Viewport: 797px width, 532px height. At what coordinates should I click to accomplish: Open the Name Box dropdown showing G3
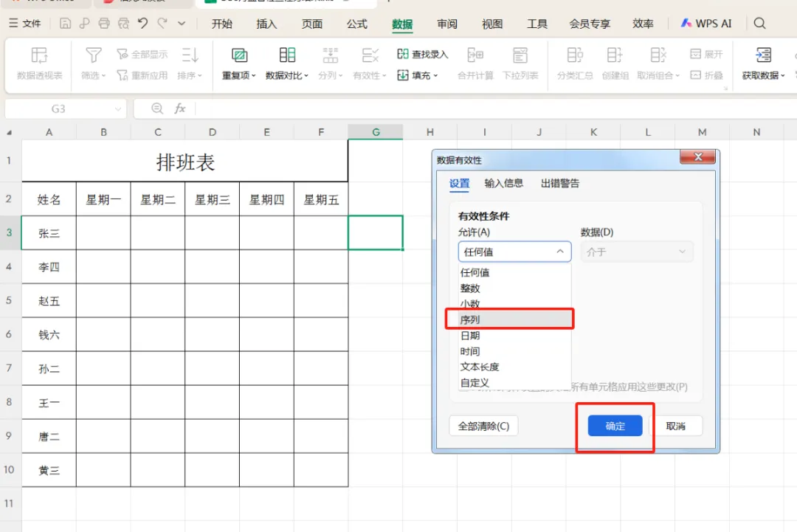tap(118, 108)
